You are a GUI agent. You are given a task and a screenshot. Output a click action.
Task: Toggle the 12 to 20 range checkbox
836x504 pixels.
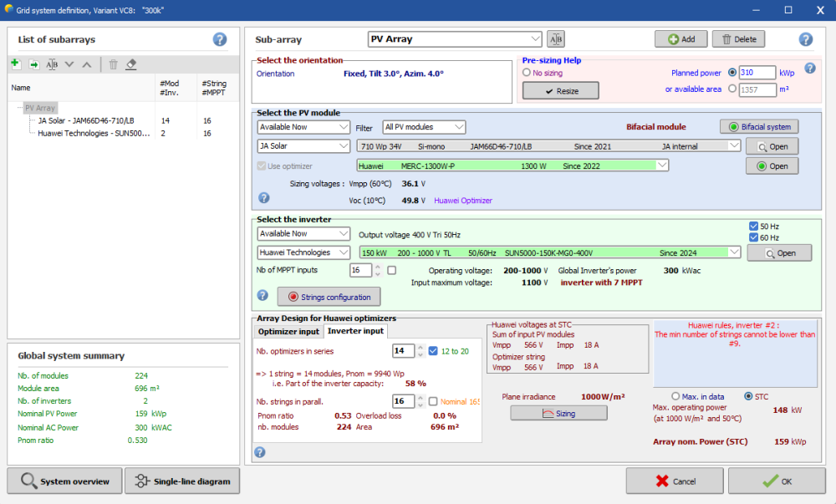click(432, 351)
